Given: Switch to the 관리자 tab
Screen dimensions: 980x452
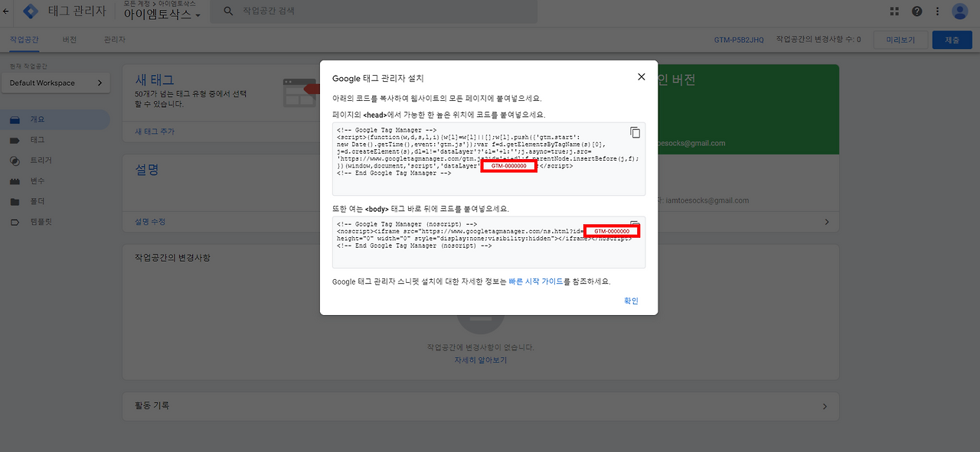Looking at the screenshot, I should [114, 39].
